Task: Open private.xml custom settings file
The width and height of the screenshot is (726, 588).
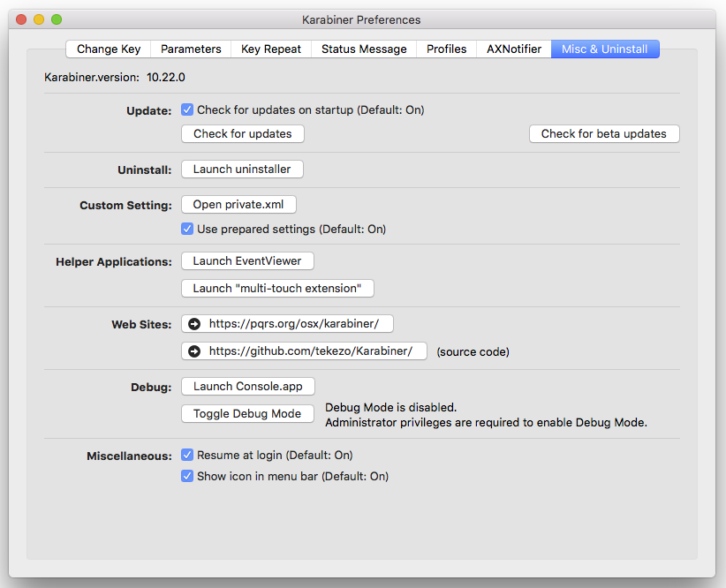Action: click(238, 205)
